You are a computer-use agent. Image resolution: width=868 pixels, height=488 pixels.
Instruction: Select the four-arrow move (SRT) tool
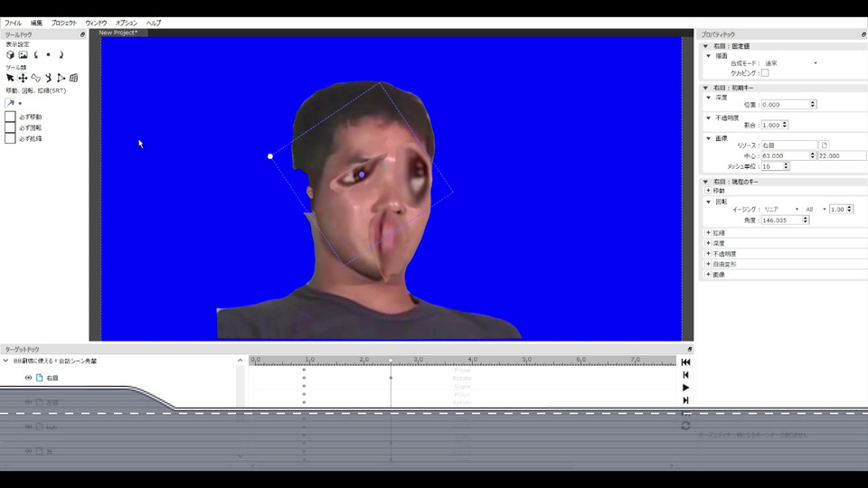pos(23,78)
